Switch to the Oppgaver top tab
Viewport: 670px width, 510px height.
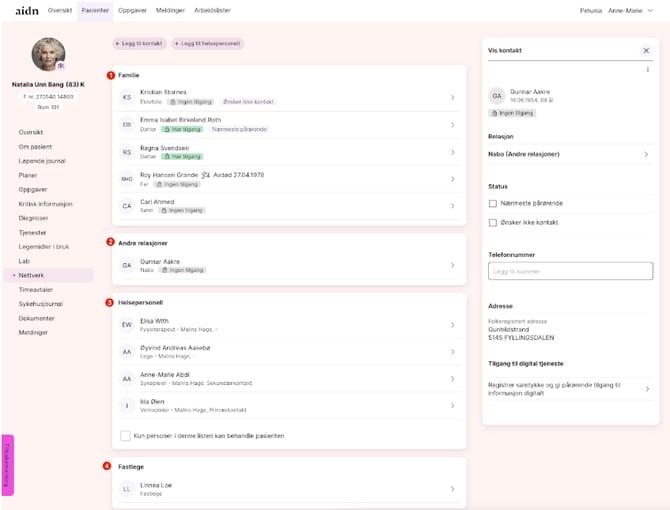(132, 9)
